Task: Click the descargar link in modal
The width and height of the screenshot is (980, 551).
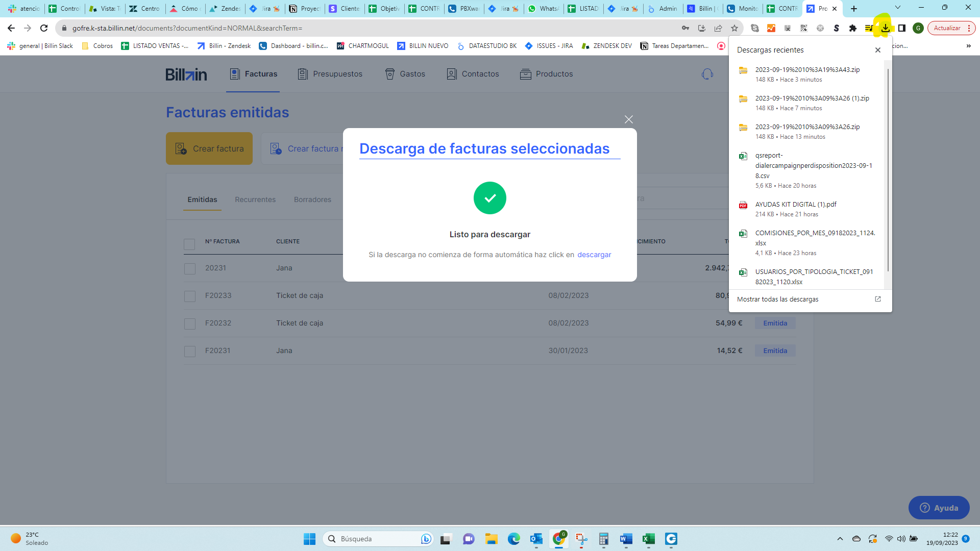Action: [594, 255]
